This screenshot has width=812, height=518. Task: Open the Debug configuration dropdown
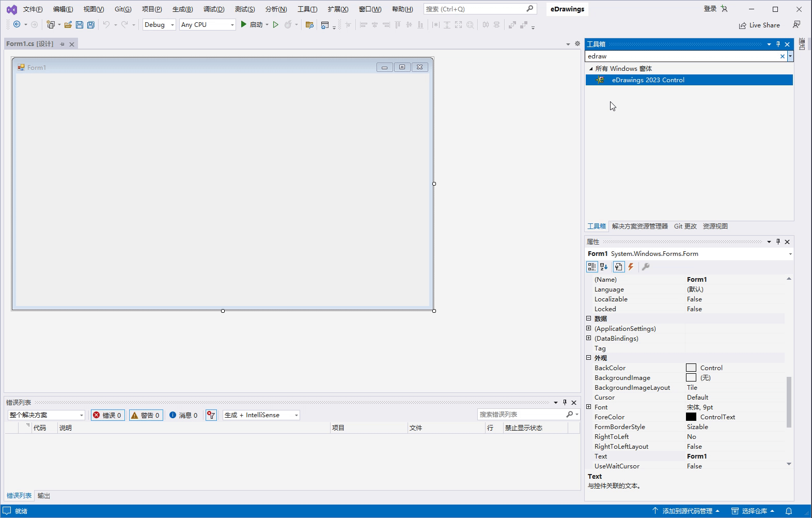click(159, 24)
